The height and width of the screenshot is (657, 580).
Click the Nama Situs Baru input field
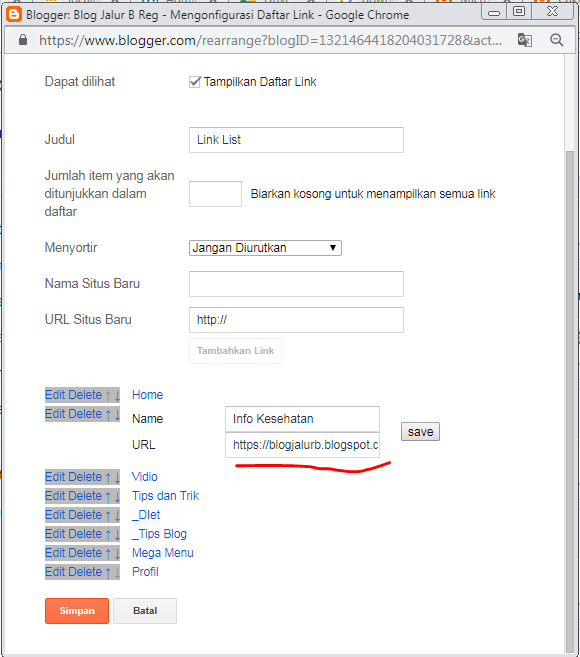[296, 284]
